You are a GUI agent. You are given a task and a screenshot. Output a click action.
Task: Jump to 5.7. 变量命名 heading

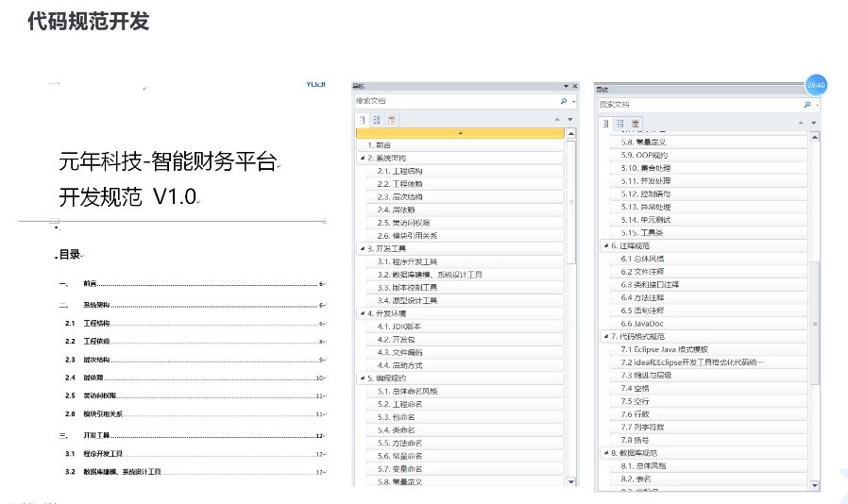pyautogui.click(x=466, y=469)
